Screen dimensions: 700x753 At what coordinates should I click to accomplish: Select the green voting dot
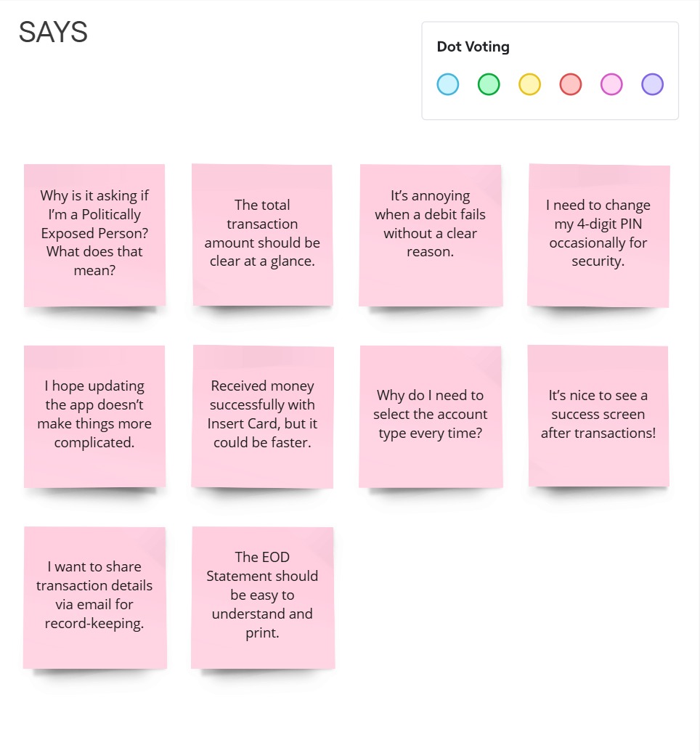(x=489, y=84)
